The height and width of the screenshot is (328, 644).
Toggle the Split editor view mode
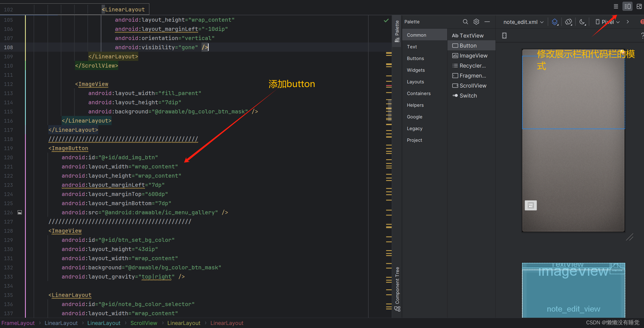627,6
